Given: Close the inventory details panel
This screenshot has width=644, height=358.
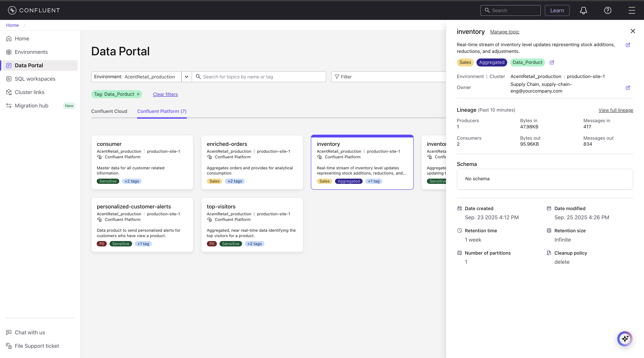Looking at the screenshot, I should click(633, 31).
